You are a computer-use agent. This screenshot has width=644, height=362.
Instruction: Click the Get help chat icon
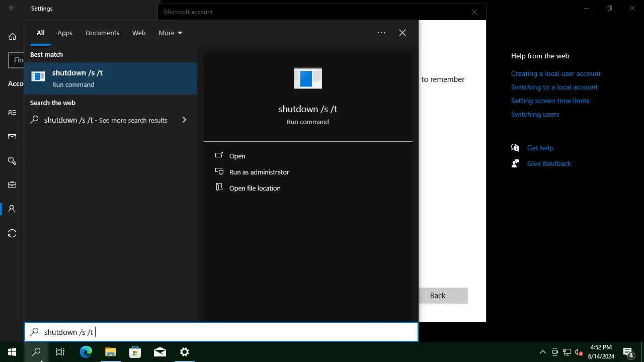tap(515, 148)
